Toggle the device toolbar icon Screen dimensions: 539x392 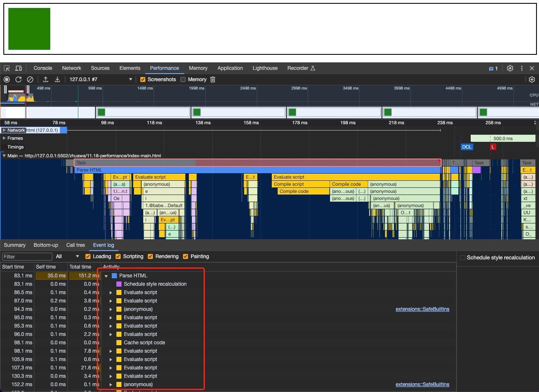coord(18,68)
